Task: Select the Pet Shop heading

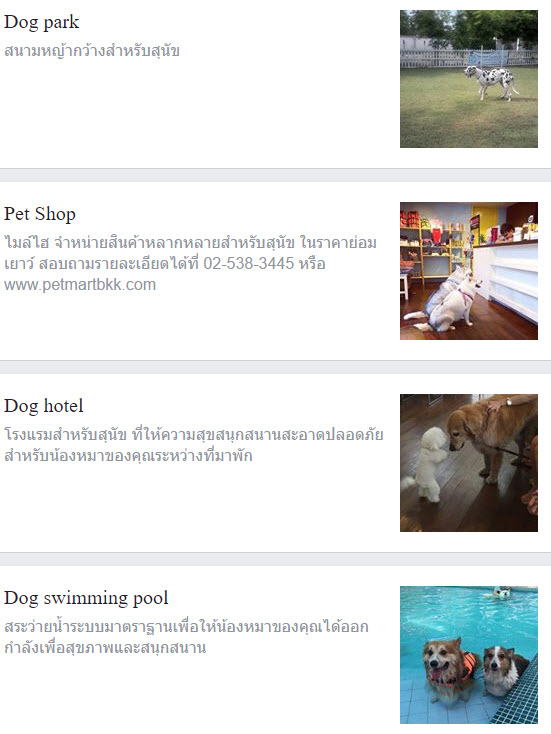Action: click(40, 214)
